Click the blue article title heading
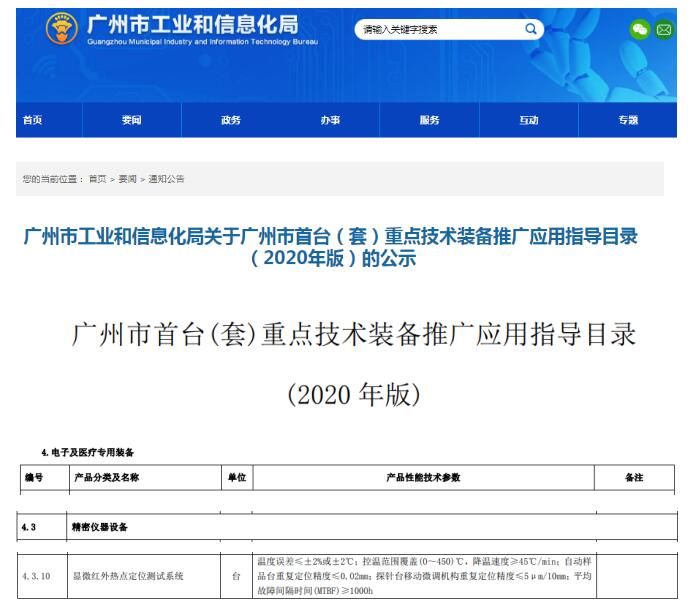The image size is (695, 611). (332, 247)
